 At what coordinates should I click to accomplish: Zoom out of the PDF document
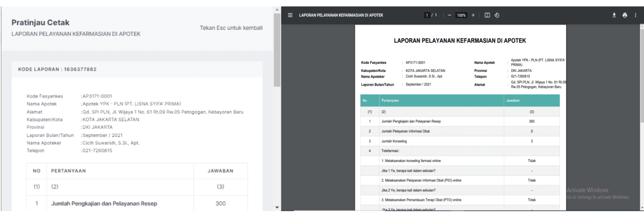(449, 15)
